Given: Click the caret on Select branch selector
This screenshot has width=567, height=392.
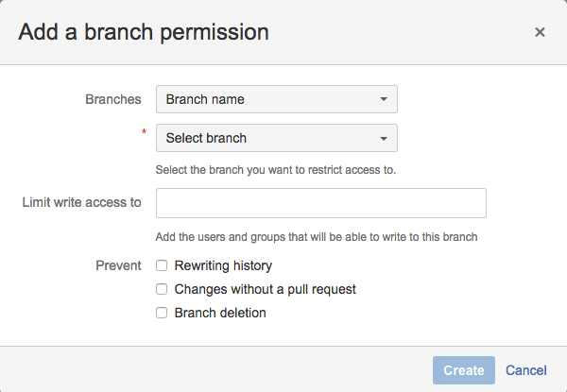Looking at the screenshot, I should click(383, 138).
